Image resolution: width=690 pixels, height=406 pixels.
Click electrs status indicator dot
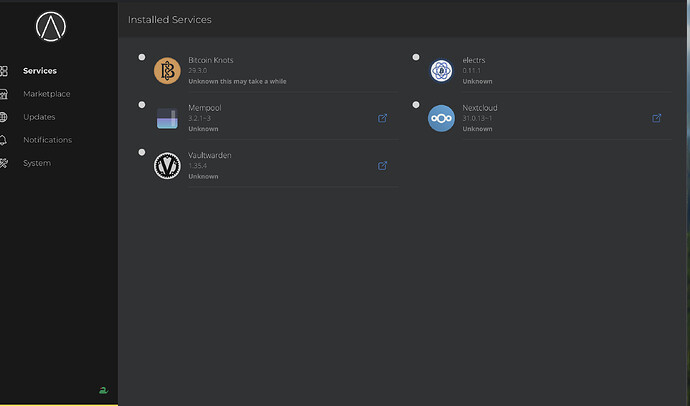pos(416,57)
